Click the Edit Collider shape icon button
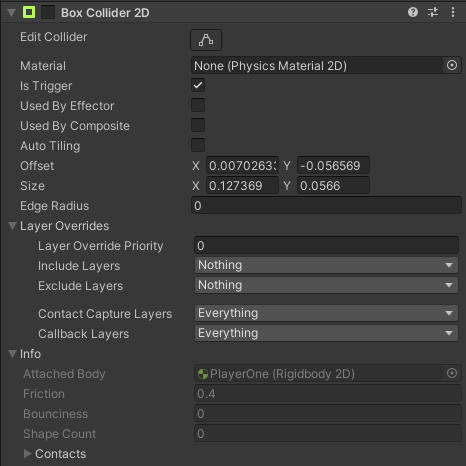Viewport: 466px width, 466px height. pyautogui.click(x=206, y=40)
